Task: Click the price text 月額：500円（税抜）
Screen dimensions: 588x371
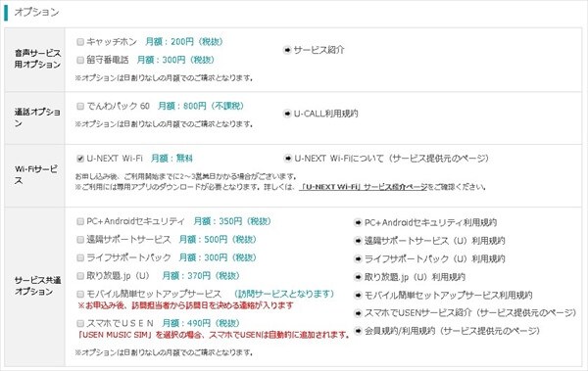Action: pyautogui.click(x=218, y=240)
